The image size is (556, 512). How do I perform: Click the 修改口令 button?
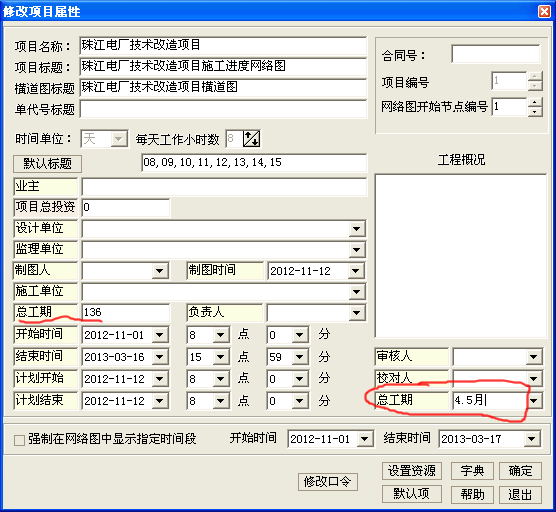tap(327, 482)
